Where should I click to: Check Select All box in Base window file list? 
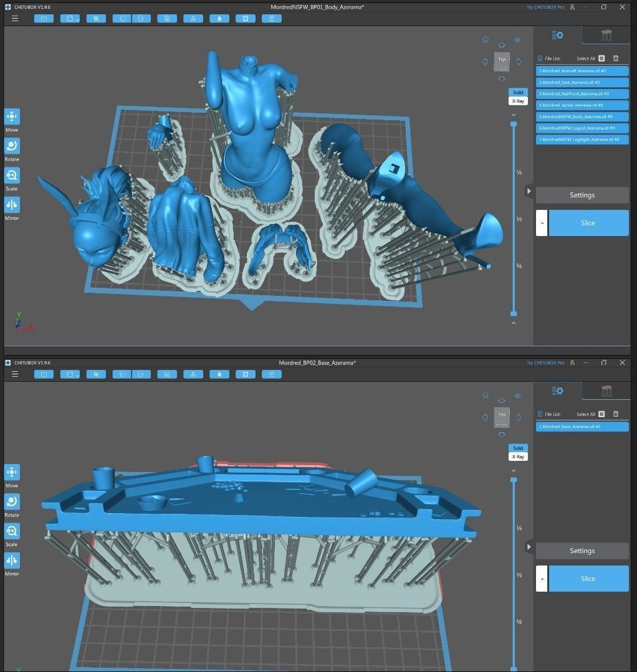(x=602, y=414)
